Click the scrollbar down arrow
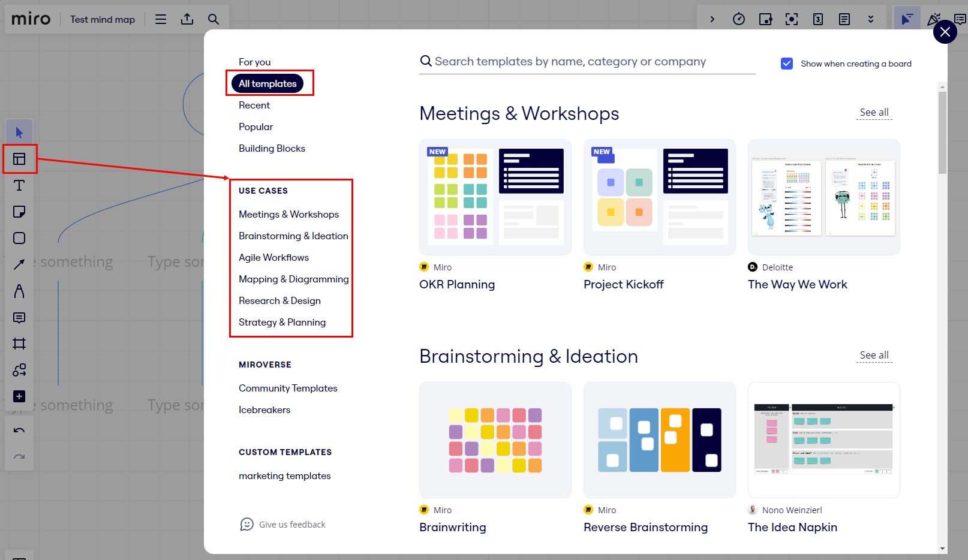 [x=943, y=549]
